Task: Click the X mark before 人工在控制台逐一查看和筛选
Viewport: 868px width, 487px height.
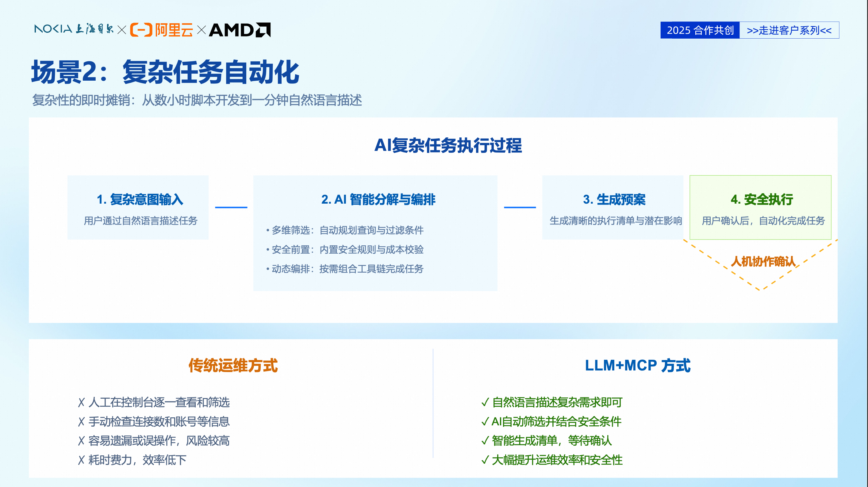Action: click(x=81, y=402)
